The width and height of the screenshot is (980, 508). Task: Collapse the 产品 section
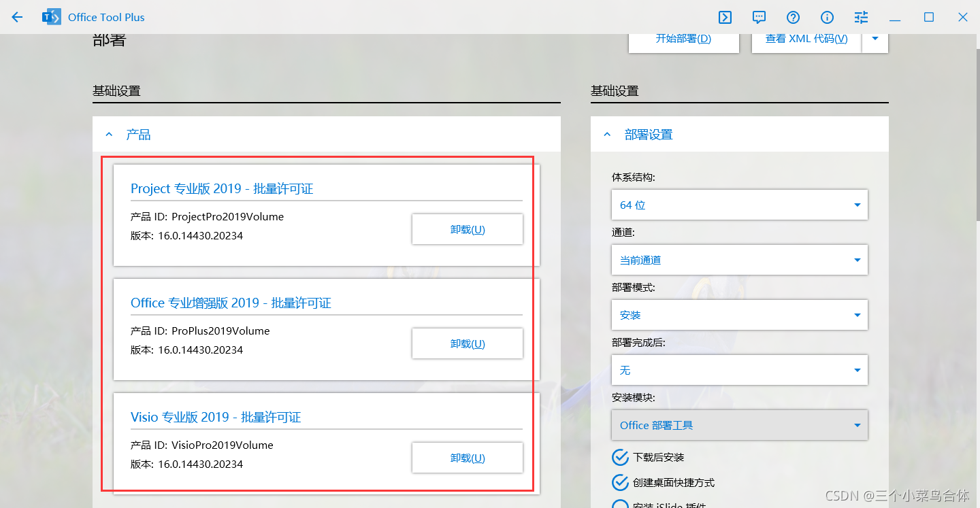(x=109, y=134)
